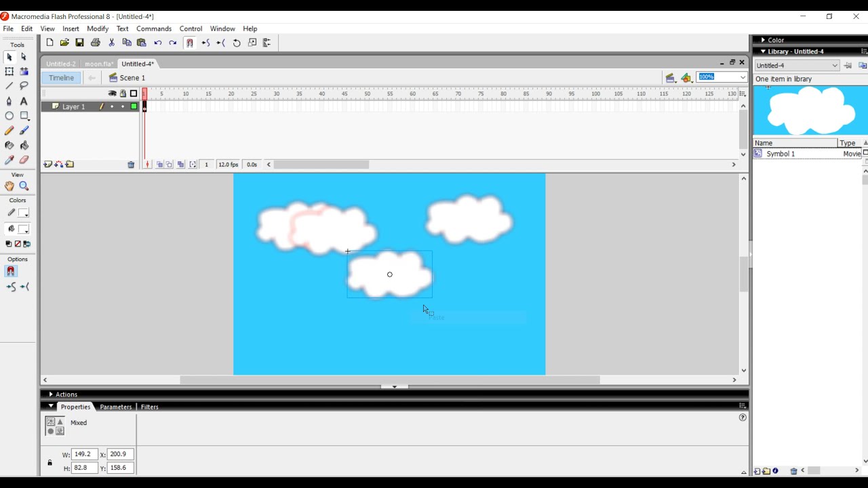Toggle outline mode square for Layer 1
This screenshot has height=488, width=868.
click(134, 106)
